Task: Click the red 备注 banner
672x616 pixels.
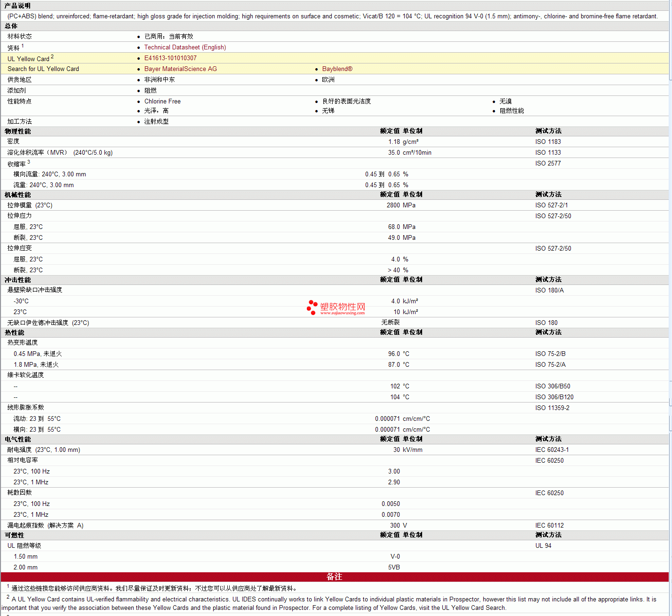Action: (335, 577)
